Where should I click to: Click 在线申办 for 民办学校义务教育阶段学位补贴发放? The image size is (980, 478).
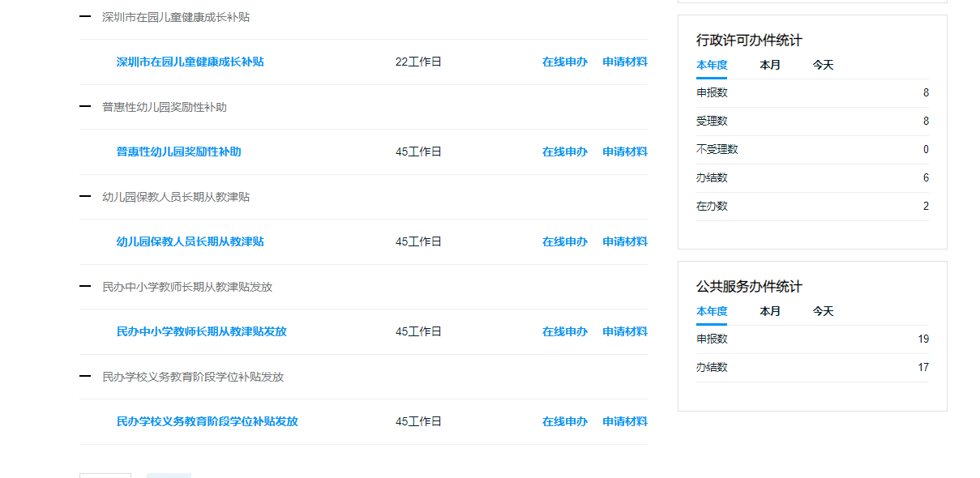pyautogui.click(x=565, y=422)
